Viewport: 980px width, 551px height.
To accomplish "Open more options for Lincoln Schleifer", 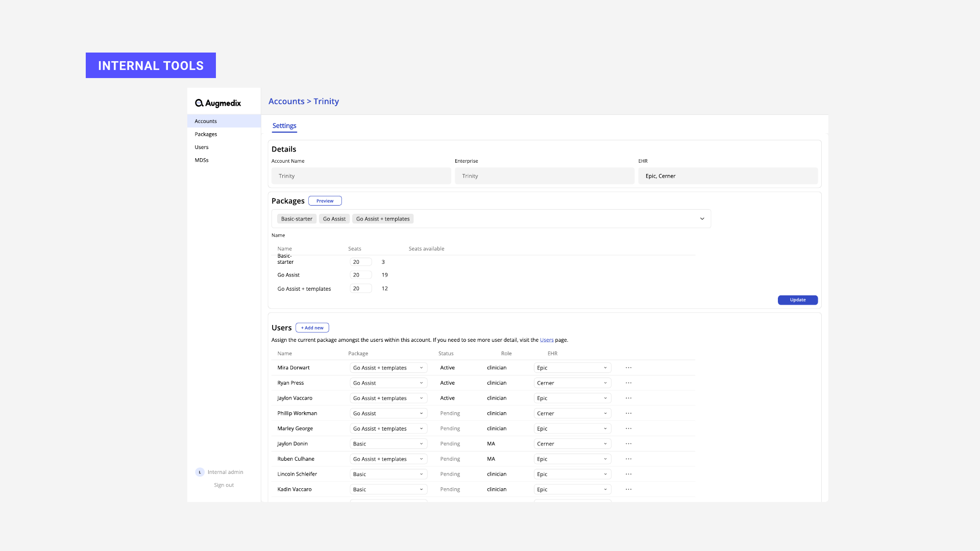I will coord(628,474).
